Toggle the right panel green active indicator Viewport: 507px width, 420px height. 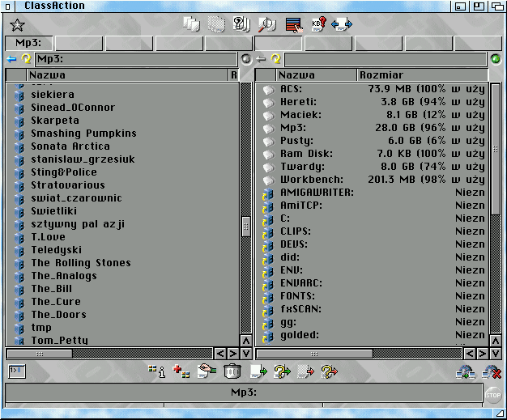click(x=496, y=59)
